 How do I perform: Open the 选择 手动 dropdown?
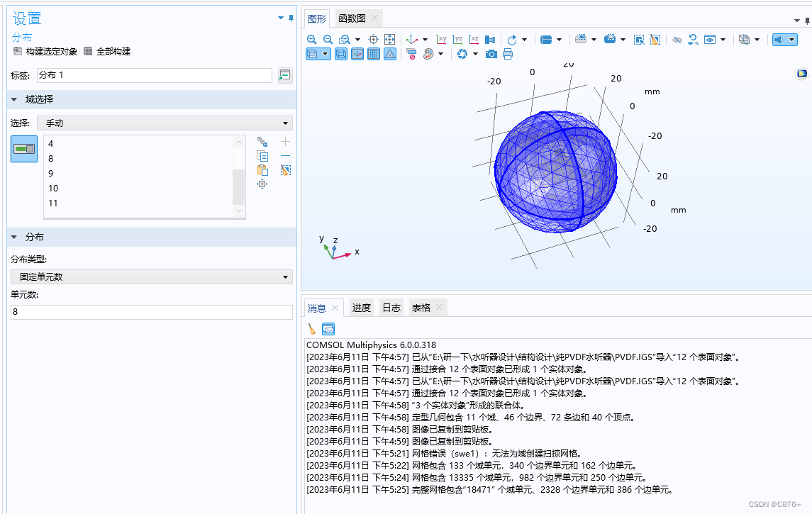pyautogui.click(x=165, y=123)
